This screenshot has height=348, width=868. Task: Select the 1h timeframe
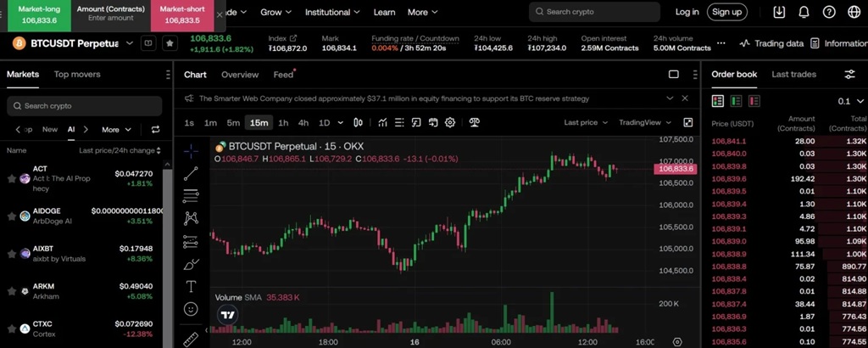[283, 122]
